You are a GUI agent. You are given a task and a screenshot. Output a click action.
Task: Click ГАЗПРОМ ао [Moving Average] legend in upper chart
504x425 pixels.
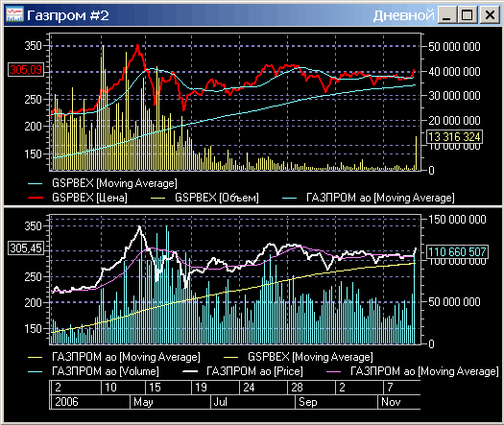(380, 198)
